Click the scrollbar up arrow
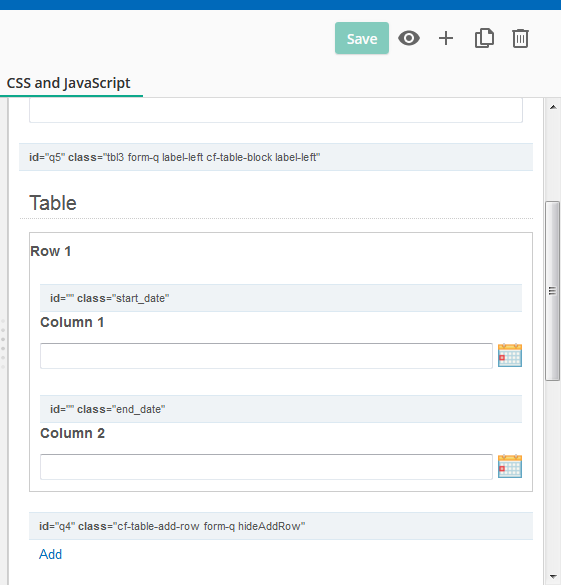This screenshot has height=585, width=561. pos(552,107)
